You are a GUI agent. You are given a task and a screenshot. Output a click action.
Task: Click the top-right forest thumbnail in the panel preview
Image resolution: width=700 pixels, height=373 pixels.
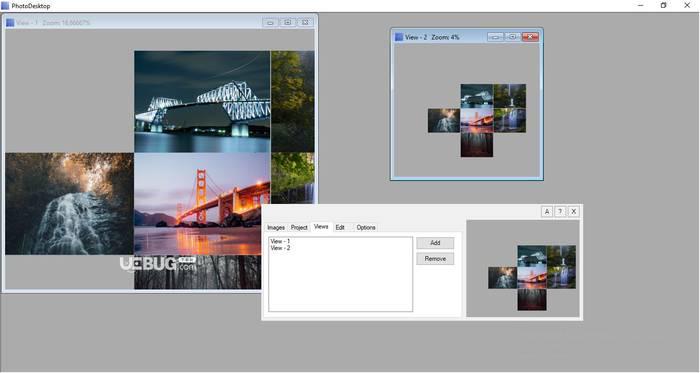(562, 256)
